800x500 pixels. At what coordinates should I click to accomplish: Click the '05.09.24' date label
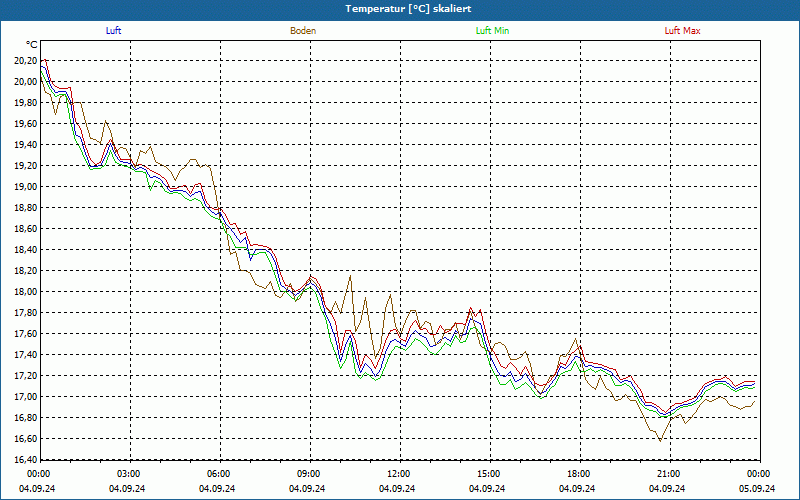[757, 488]
